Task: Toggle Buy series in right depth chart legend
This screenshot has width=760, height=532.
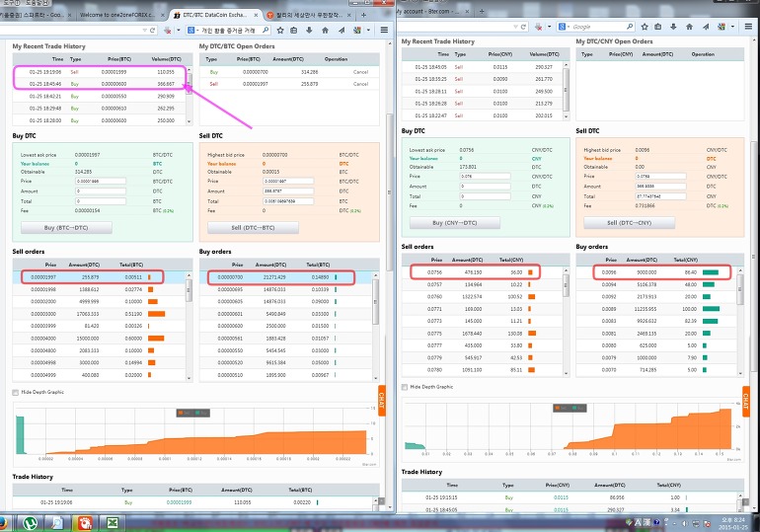Action: [579, 408]
